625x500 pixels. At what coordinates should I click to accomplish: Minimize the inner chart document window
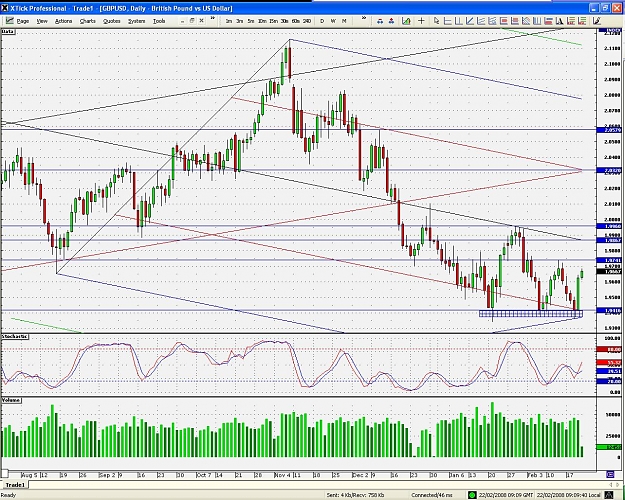pyautogui.click(x=183, y=21)
